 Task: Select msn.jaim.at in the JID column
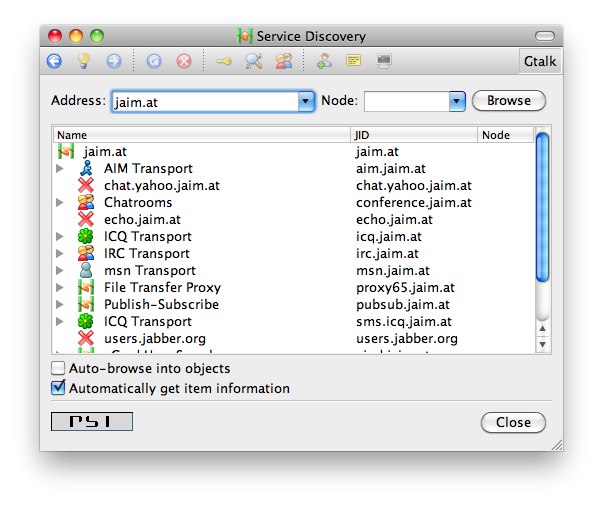(x=392, y=270)
